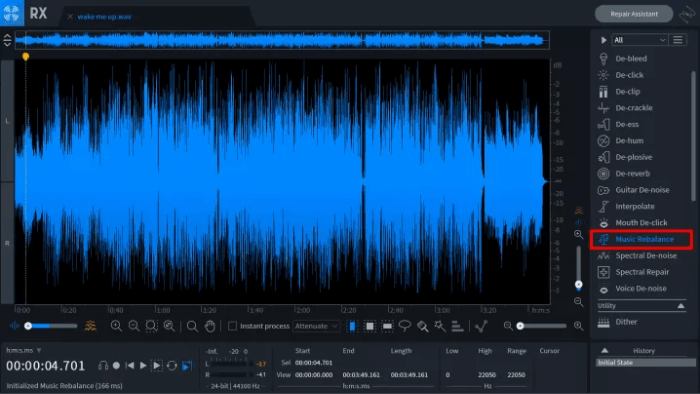The image size is (700, 394).
Task: Toggle the Find similar event tool
Action: (481, 326)
